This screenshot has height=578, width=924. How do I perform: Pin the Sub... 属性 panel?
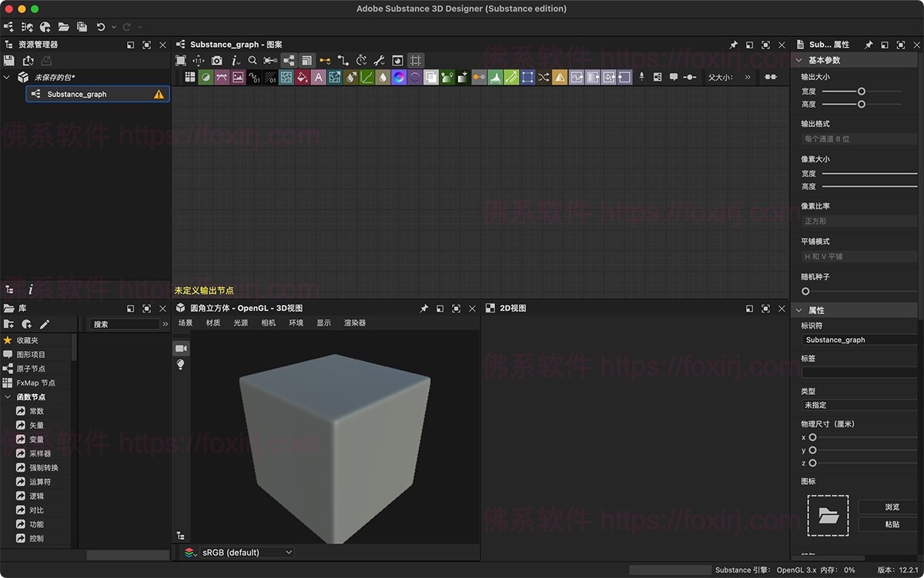tap(869, 45)
